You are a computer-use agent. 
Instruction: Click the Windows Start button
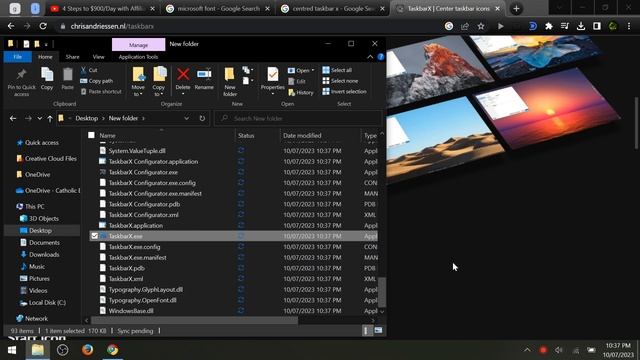(x=12, y=350)
